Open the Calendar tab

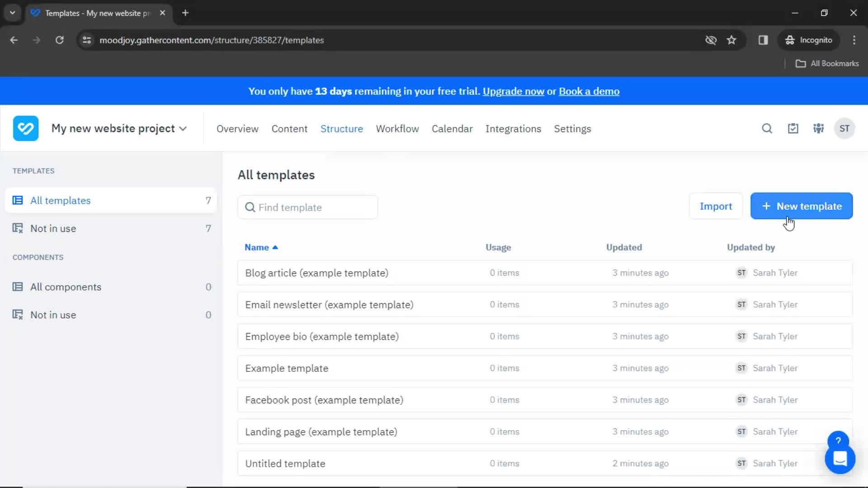[452, 129]
